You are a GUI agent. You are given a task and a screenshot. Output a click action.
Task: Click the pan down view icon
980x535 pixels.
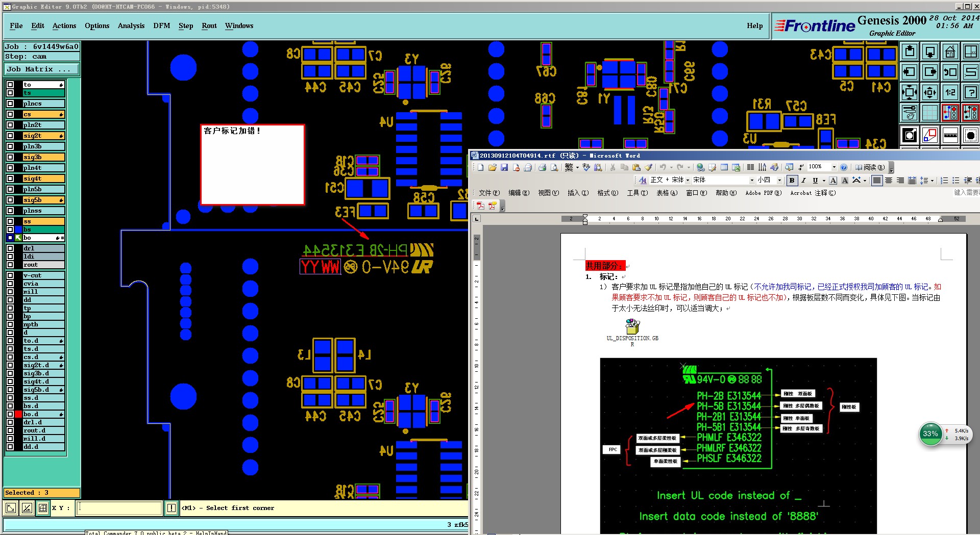pos(930,52)
